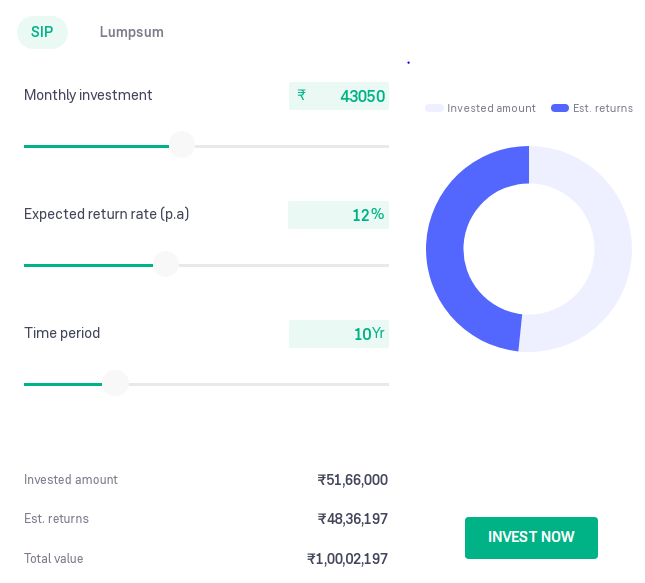
Task: Click the Monthly investment label
Action: [x=88, y=96]
